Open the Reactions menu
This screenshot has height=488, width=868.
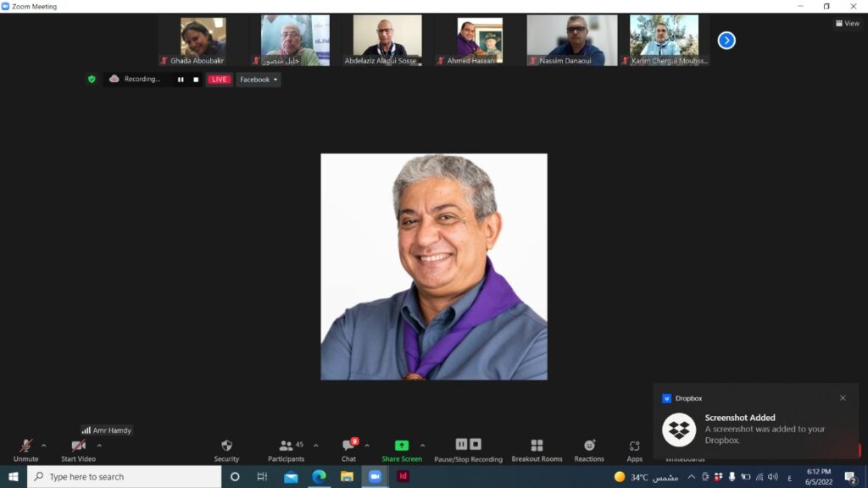pos(589,449)
